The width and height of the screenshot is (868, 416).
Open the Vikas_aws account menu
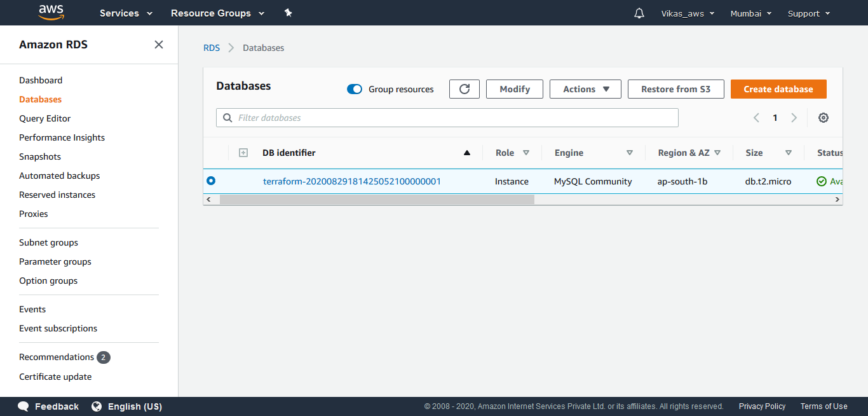(x=688, y=13)
